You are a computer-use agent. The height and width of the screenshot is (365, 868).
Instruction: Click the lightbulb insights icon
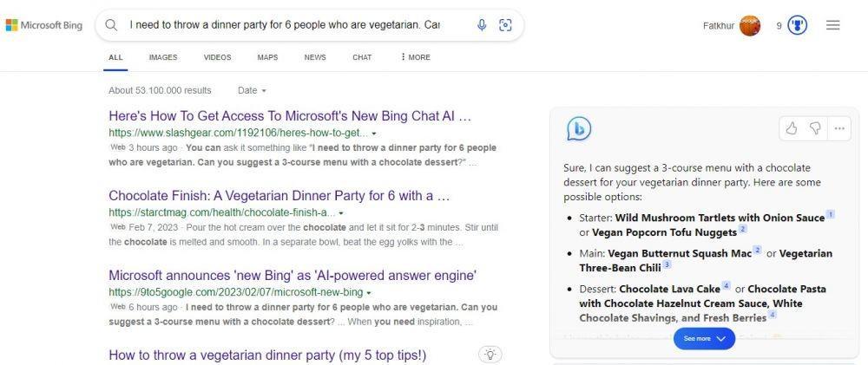(x=490, y=354)
